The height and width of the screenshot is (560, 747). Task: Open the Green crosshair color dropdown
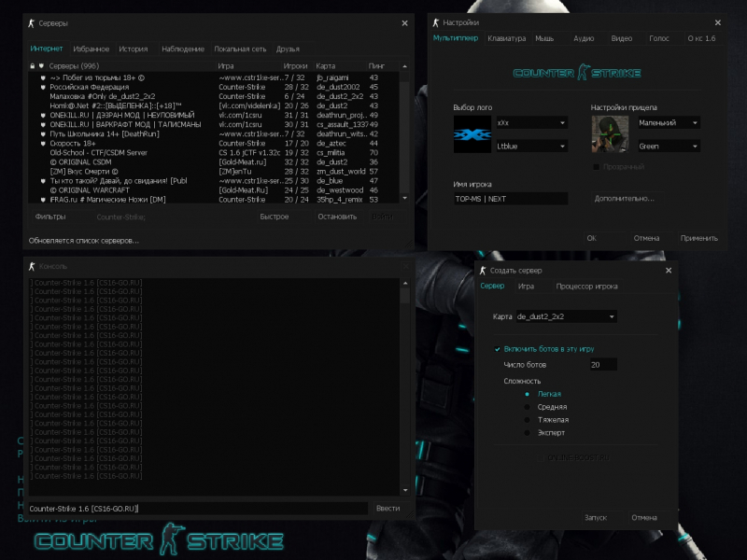tap(669, 147)
